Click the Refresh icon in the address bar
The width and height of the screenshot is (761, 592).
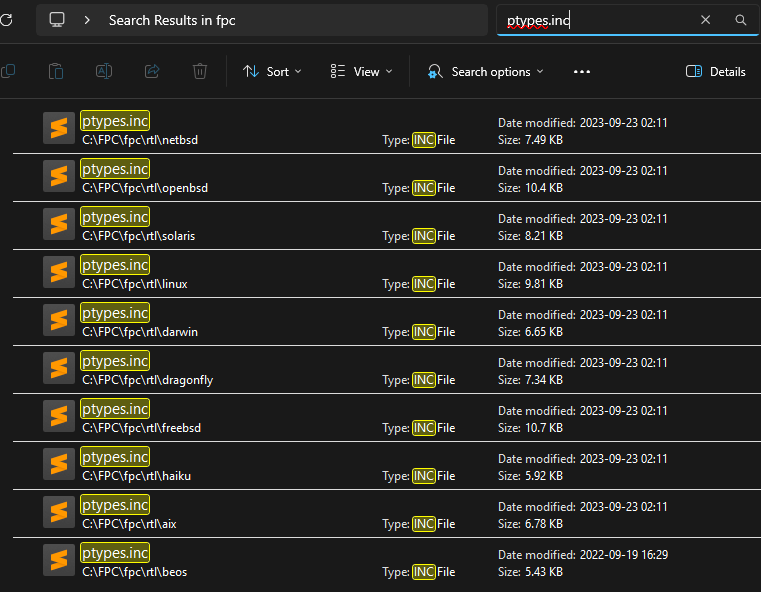(x=6, y=20)
